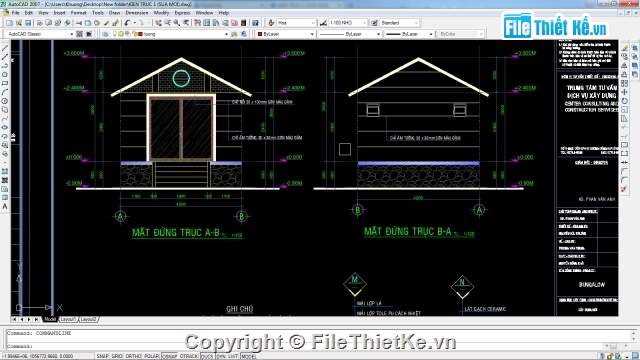
Task: Click the Help question mark icon
Action: point(255,23)
